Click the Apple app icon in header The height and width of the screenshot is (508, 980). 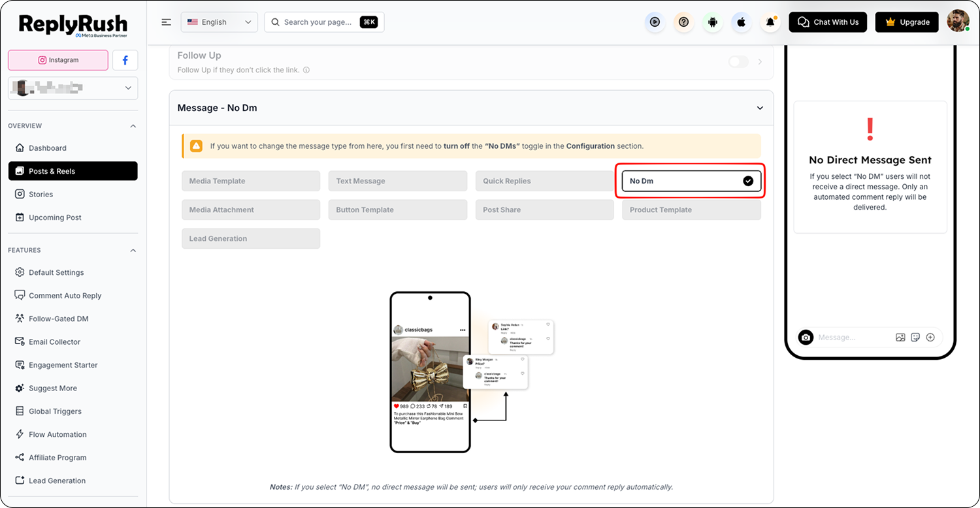tap(742, 22)
